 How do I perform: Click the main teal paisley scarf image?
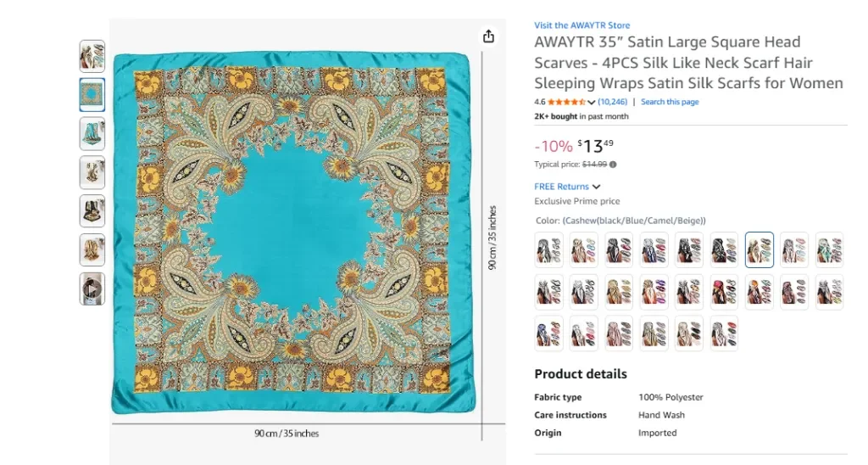tap(292, 232)
